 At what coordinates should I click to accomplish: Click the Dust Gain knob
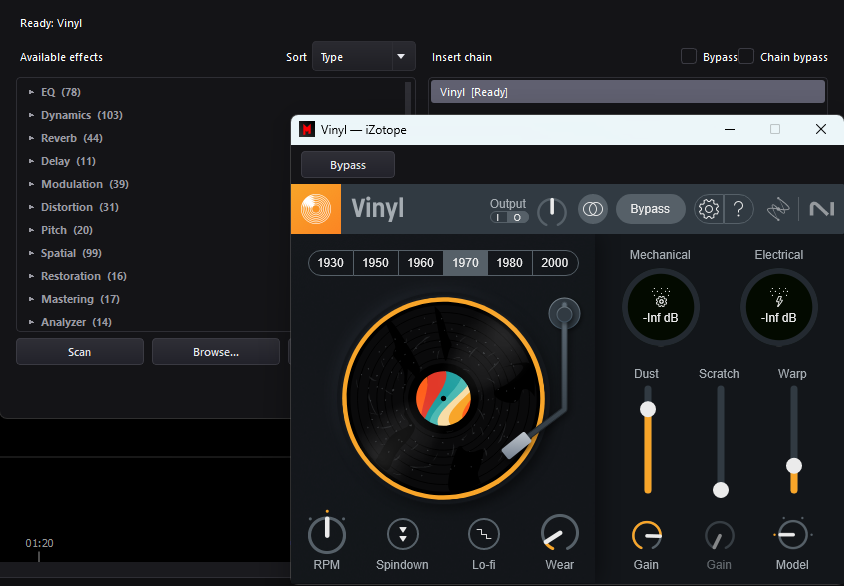(646, 535)
